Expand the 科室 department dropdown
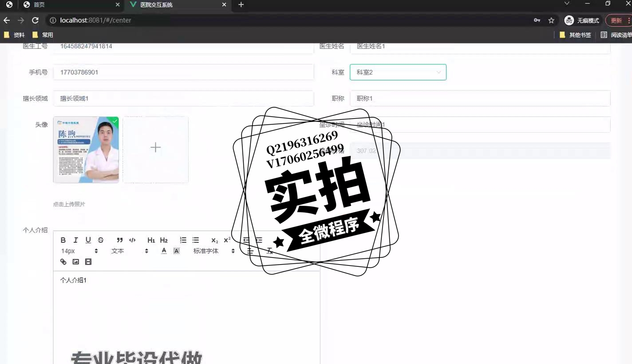The image size is (632, 364). pos(398,72)
